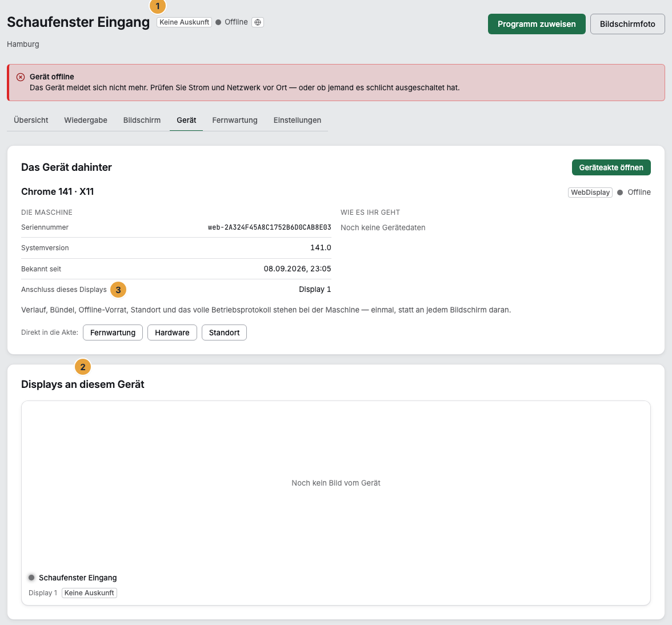Viewport: 672px width, 625px height.
Task: Switch to the Einstellungen tab
Action: click(x=297, y=121)
